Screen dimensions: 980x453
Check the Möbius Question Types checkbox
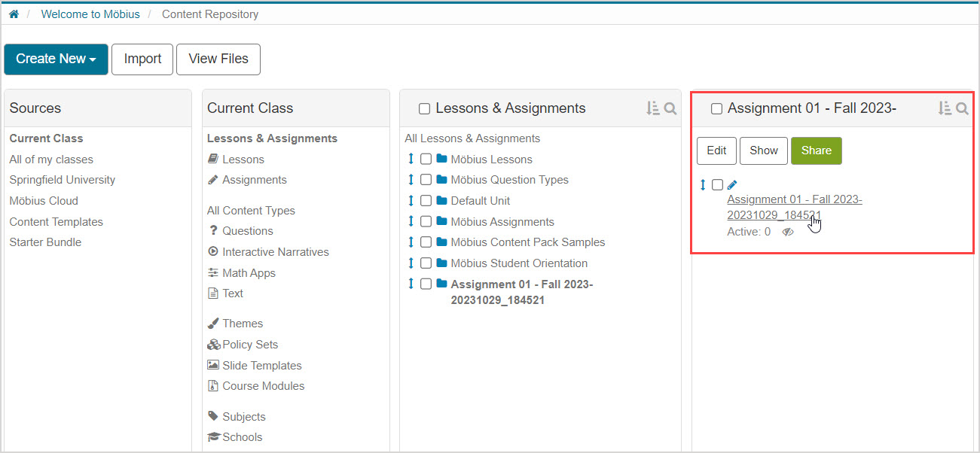426,180
